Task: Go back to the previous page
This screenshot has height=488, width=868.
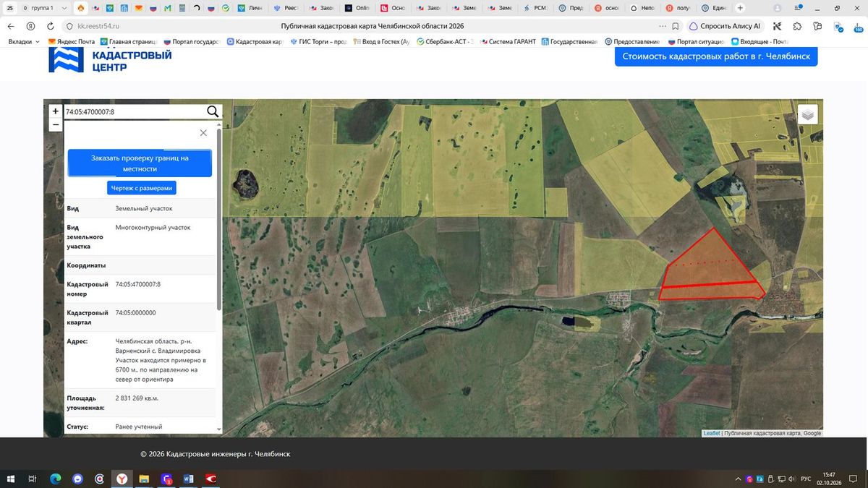Action: point(11,26)
